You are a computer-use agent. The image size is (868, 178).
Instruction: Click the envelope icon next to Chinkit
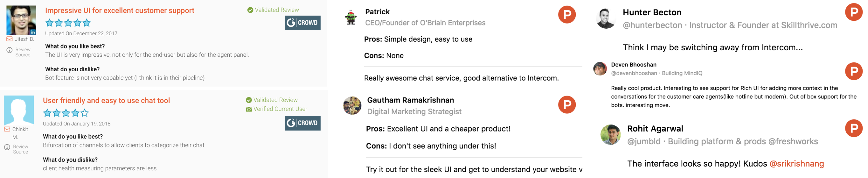tap(7, 129)
